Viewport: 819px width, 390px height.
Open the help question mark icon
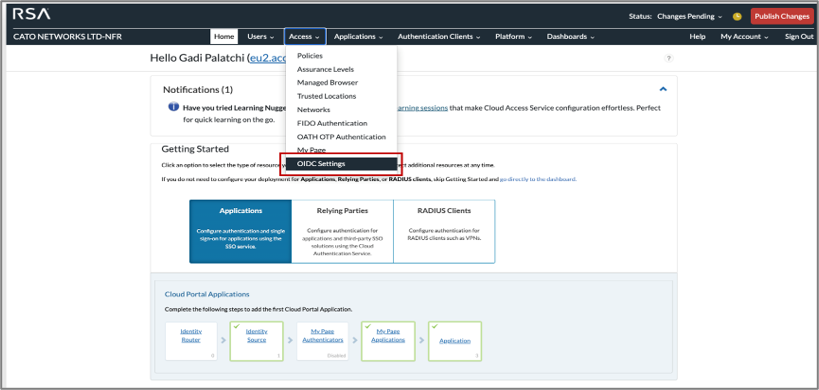click(x=668, y=58)
